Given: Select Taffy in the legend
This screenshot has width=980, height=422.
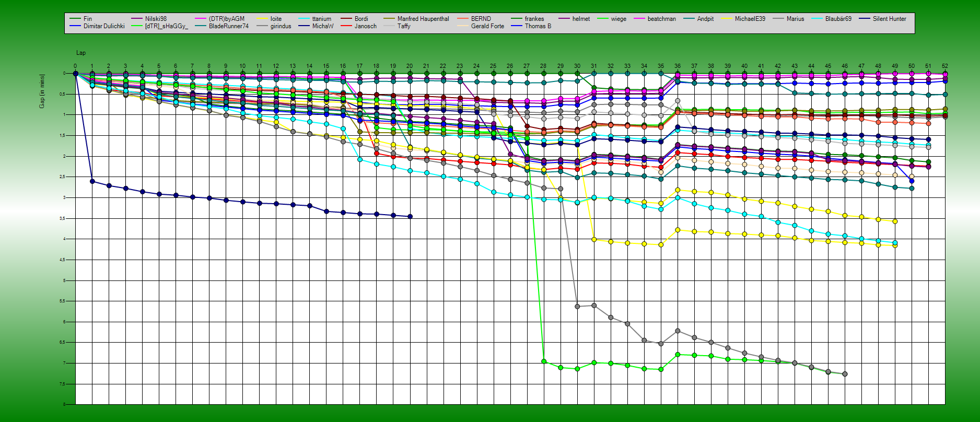Looking at the screenshot, I should tap(404, 26).
